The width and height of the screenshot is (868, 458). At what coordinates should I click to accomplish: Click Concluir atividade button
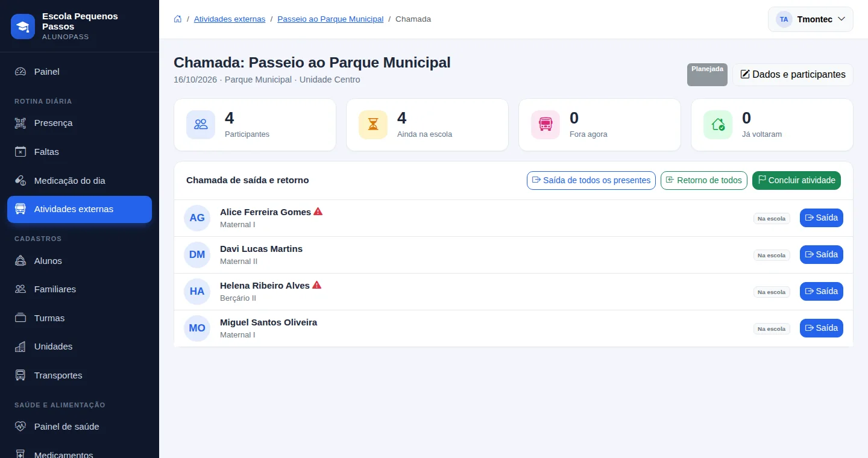(x=796, y=180)
